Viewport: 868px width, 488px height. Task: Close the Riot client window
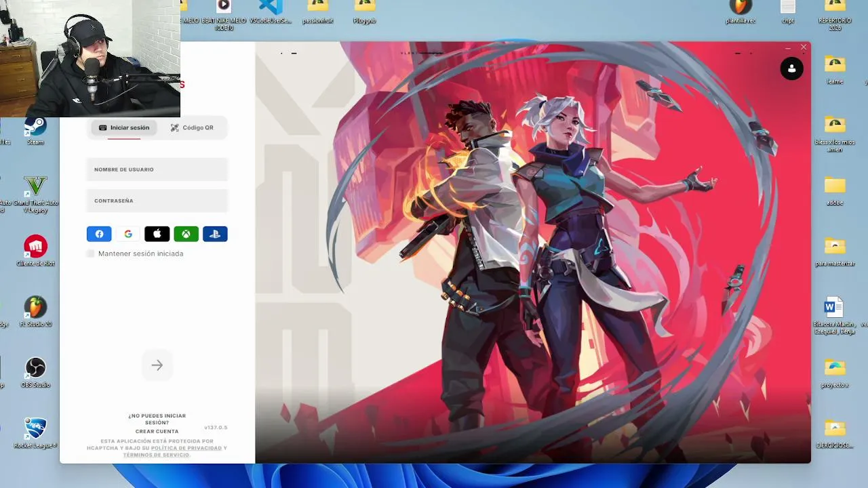pyautogui.click(x=804, y=47)
